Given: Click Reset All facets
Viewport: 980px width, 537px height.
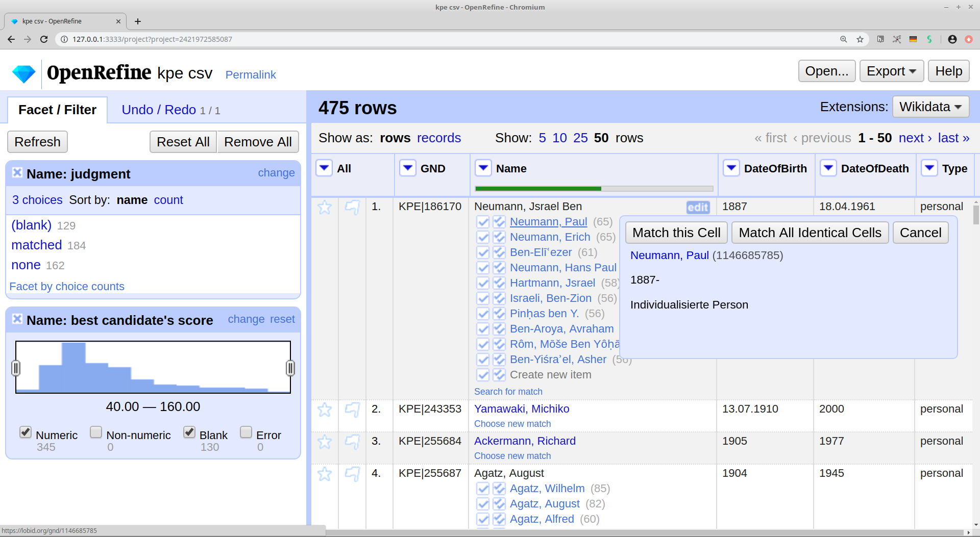Looking at the screenshot, I should pyautogui.click(x=183, y=142).
